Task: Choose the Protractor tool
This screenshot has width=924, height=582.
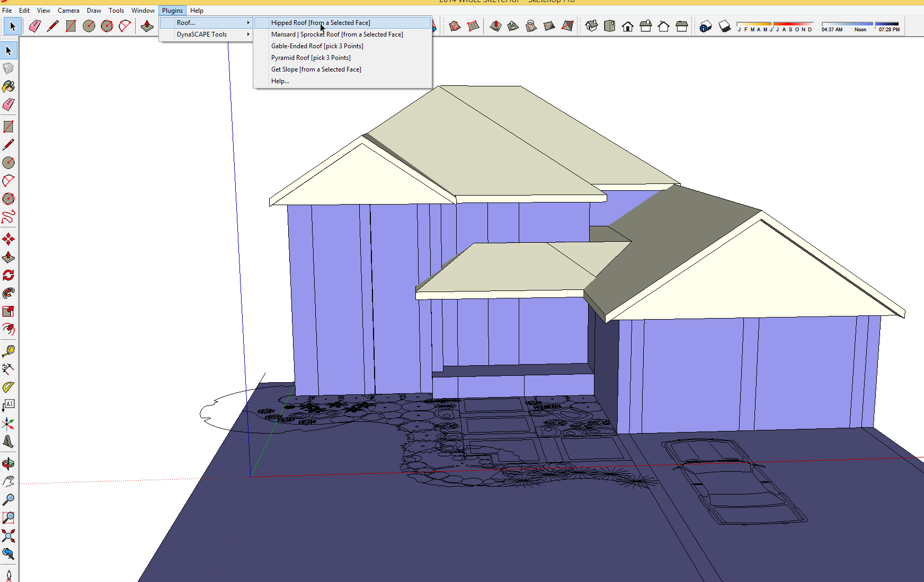Action: [8, 387]
